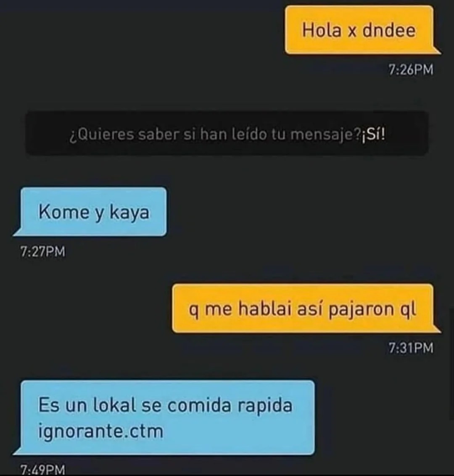
Task: Click the 7:26PM timestamp
Action: pyautogui.click(x=411, y=69)
